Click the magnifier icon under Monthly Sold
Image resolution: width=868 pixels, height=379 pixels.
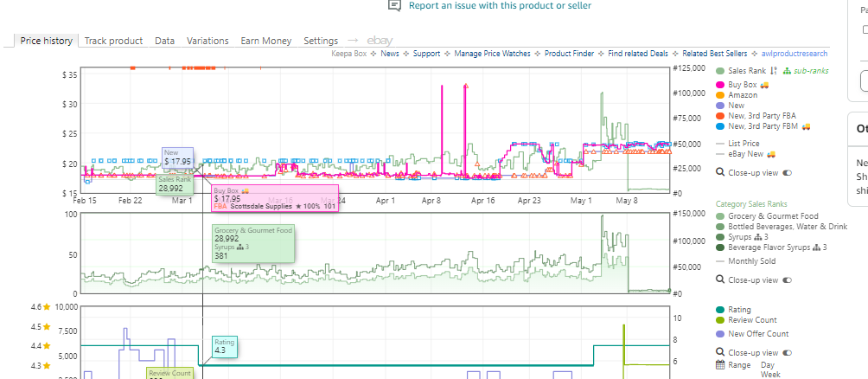tap(720, 279)
